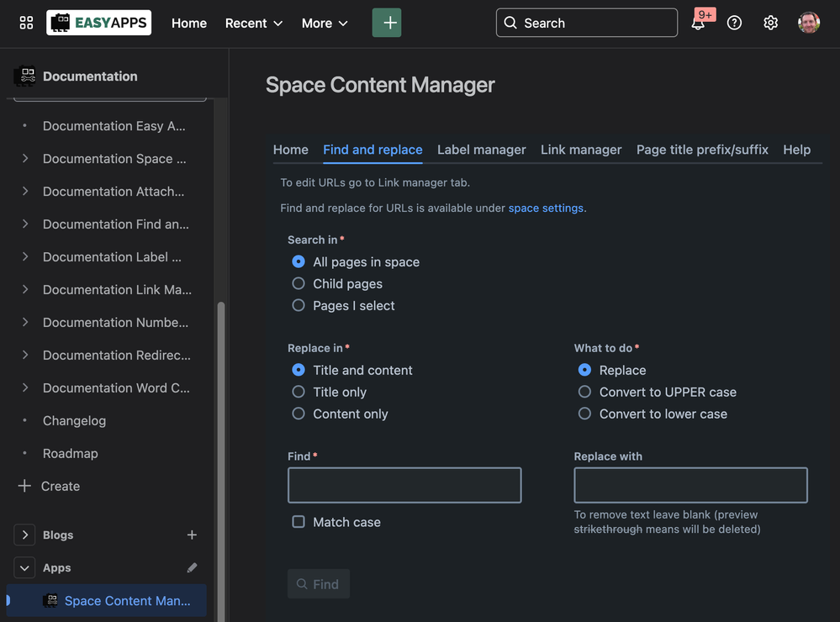Image resolution: width=840 pixels, height=622 pixels.
Task: Select Pages I select radio option
Action: click(x=298, y=305)
